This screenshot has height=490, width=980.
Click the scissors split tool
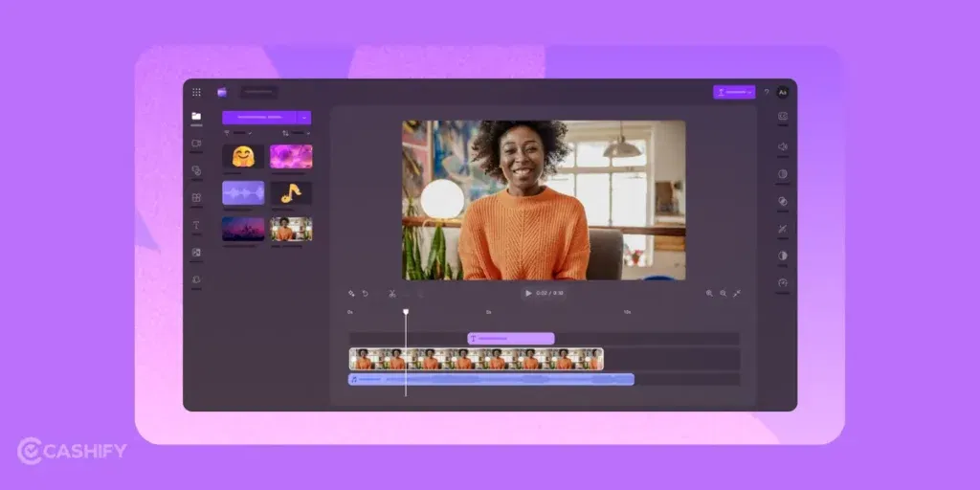pyautogui.click(x=392, y=293)
